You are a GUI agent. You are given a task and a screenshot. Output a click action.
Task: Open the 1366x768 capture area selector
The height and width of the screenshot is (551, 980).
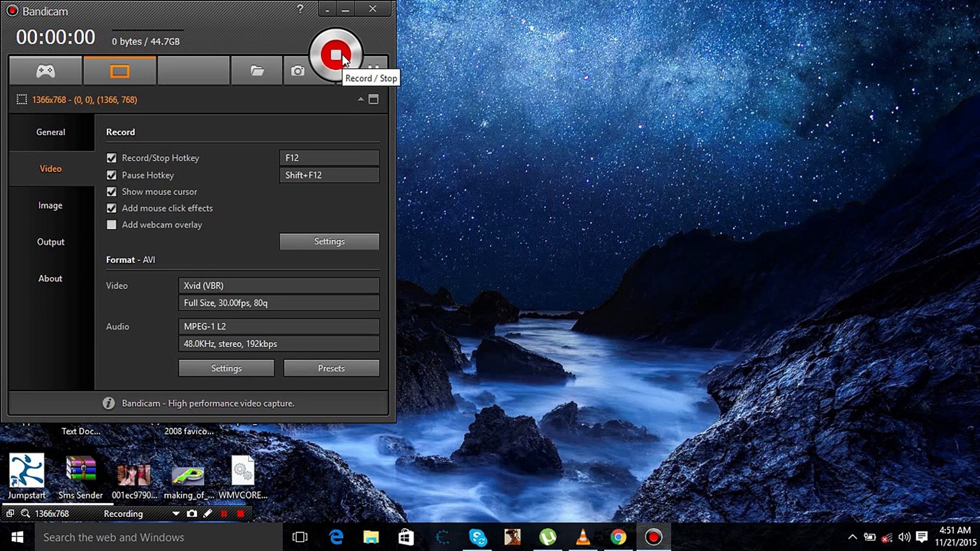point(84,99)
